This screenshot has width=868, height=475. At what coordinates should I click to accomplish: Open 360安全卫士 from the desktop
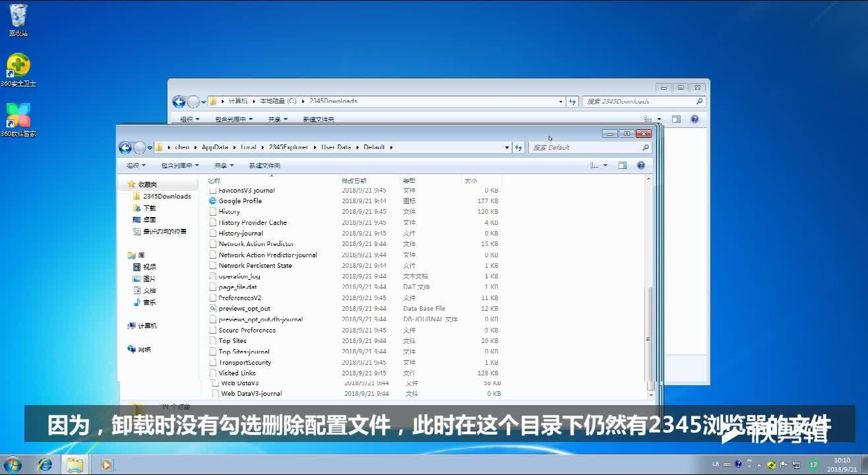pyautogui.click(x=17, y=66)
